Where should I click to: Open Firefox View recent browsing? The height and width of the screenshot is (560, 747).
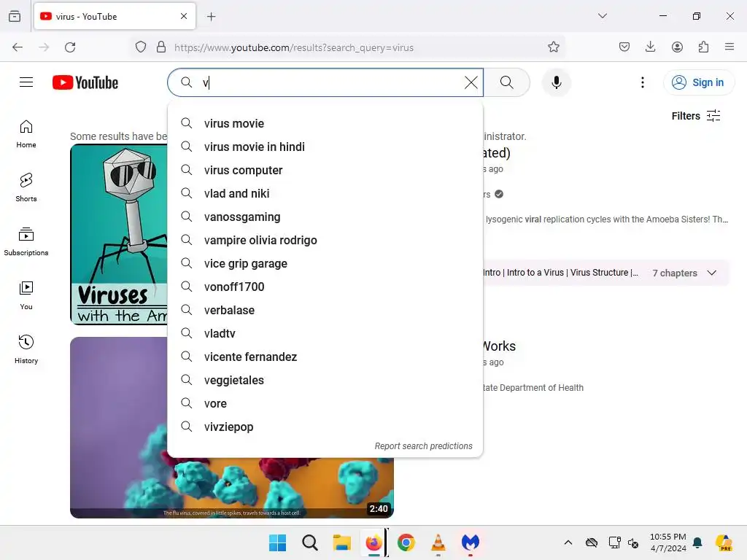(x=15, y=16)
